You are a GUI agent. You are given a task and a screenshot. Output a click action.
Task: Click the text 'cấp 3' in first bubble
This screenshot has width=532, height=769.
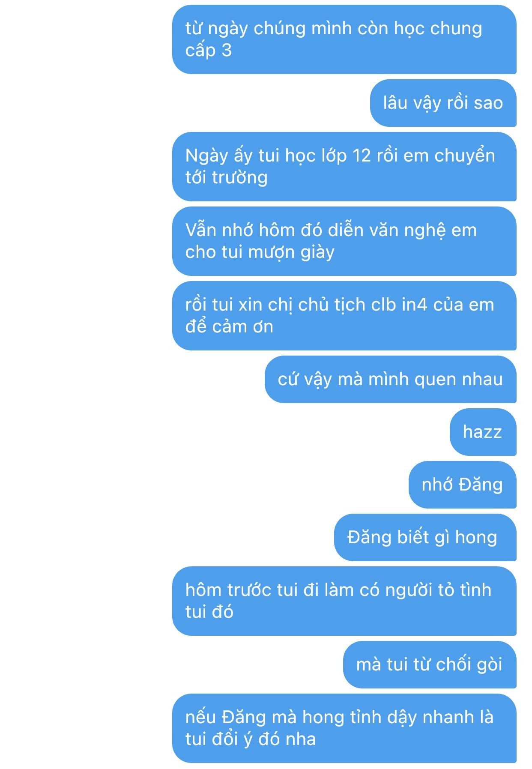209,51
